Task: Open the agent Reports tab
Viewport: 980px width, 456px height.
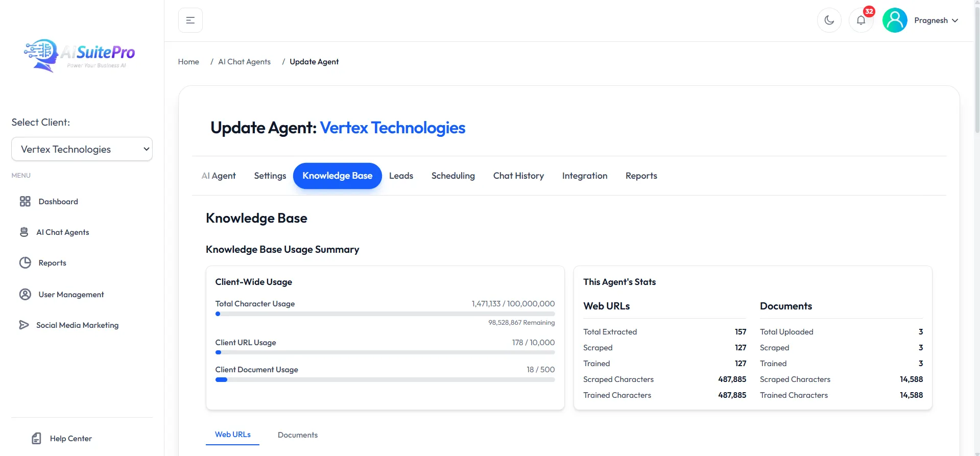Action: [x=641, y=176]
